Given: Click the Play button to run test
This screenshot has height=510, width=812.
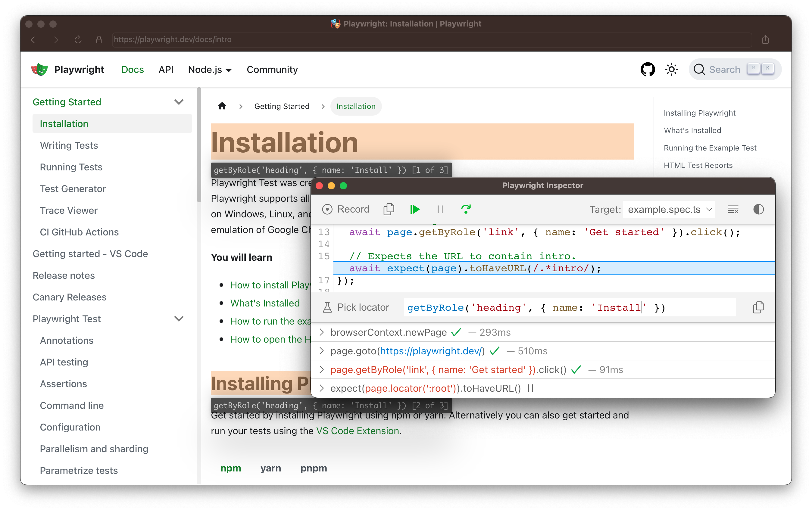Looking at the screenshot, I should [x=415, y=209].
